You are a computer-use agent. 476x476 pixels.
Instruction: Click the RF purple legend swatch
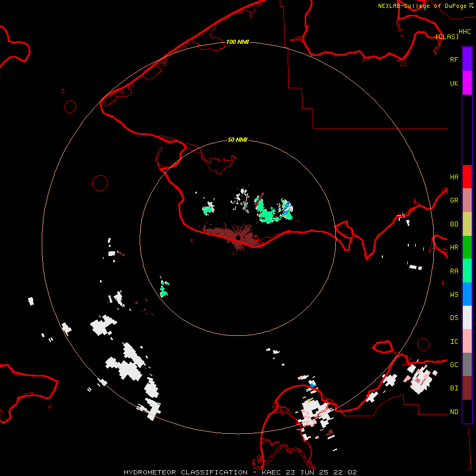click(x=467, y=59)
